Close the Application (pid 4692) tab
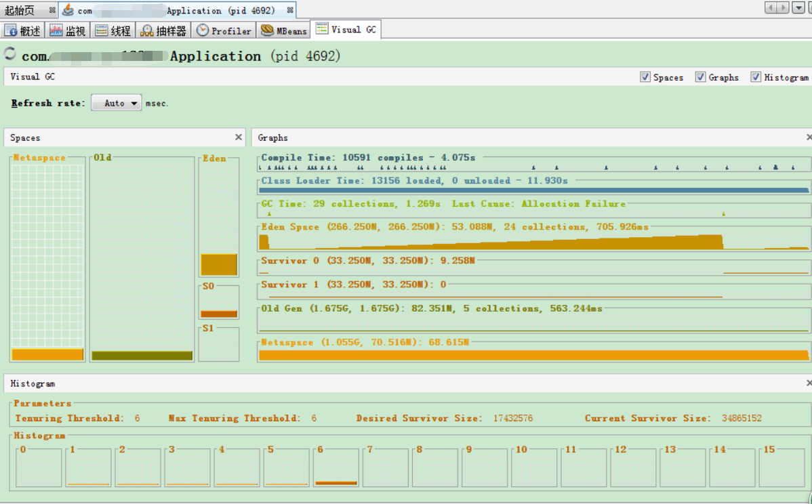 tap(290, 10)
